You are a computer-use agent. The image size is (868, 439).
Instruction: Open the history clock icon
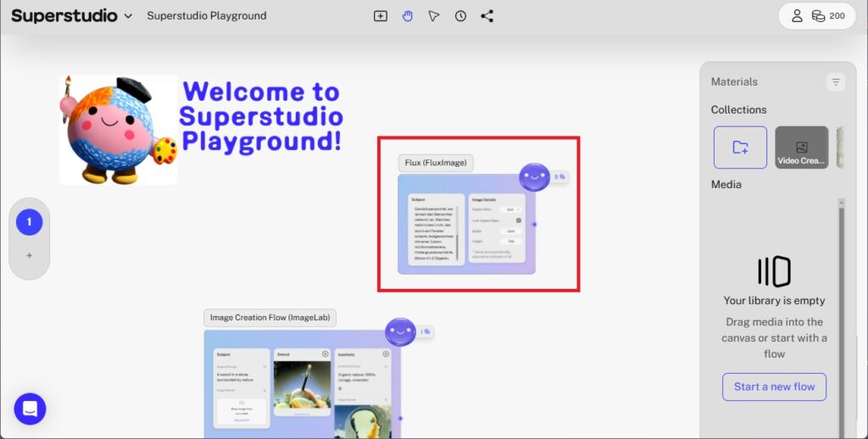click(460, 16)
